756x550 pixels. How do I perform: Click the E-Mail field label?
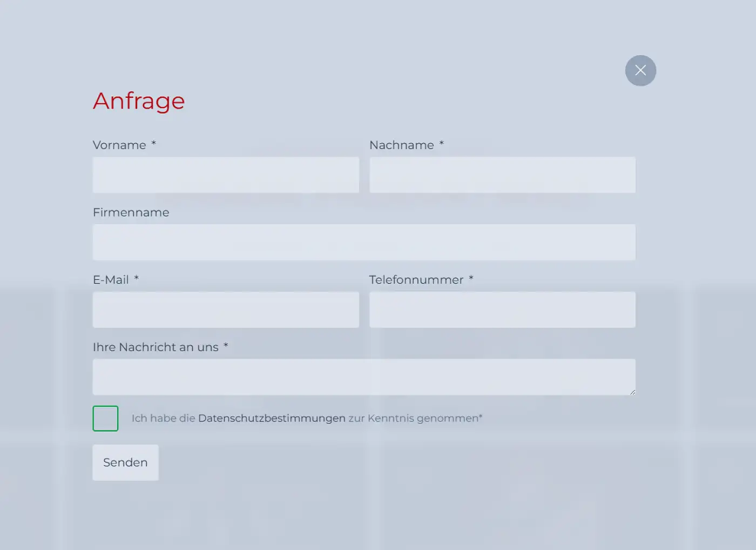coord(111,280)
